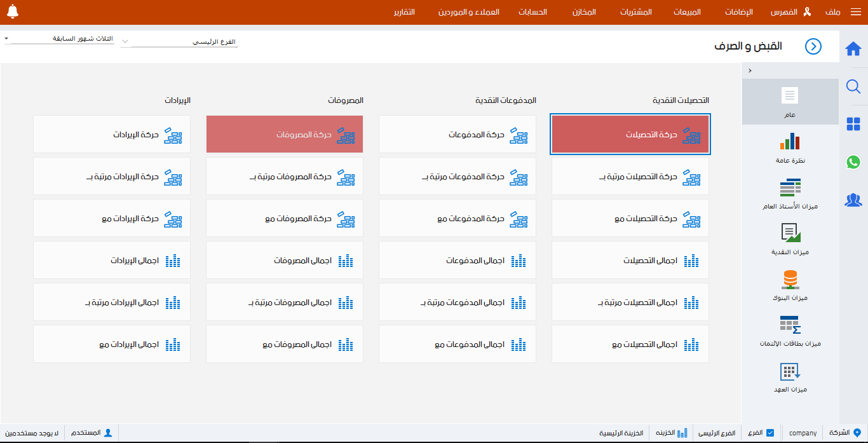The width and height of the screenshot is (868, 443).
Task: Click the apps grid icon in the sidebar
Action: pos(853,123)
